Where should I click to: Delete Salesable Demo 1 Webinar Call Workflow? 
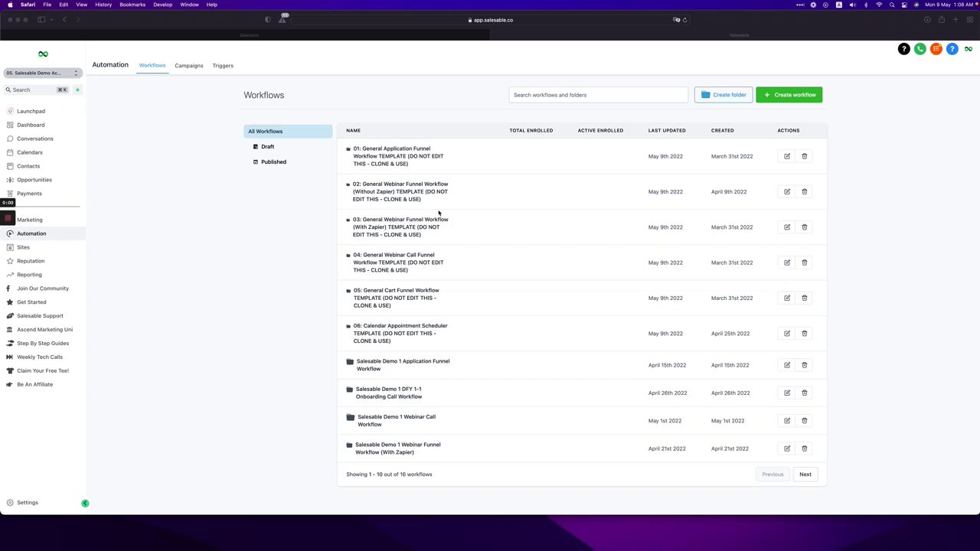[804, 421]
